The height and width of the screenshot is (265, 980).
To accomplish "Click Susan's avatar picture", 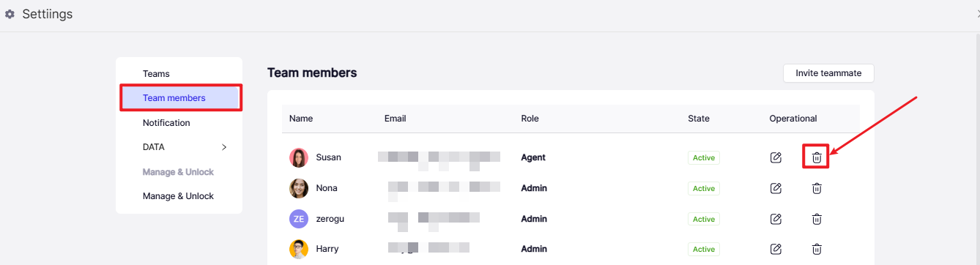I will pos(299,157).
